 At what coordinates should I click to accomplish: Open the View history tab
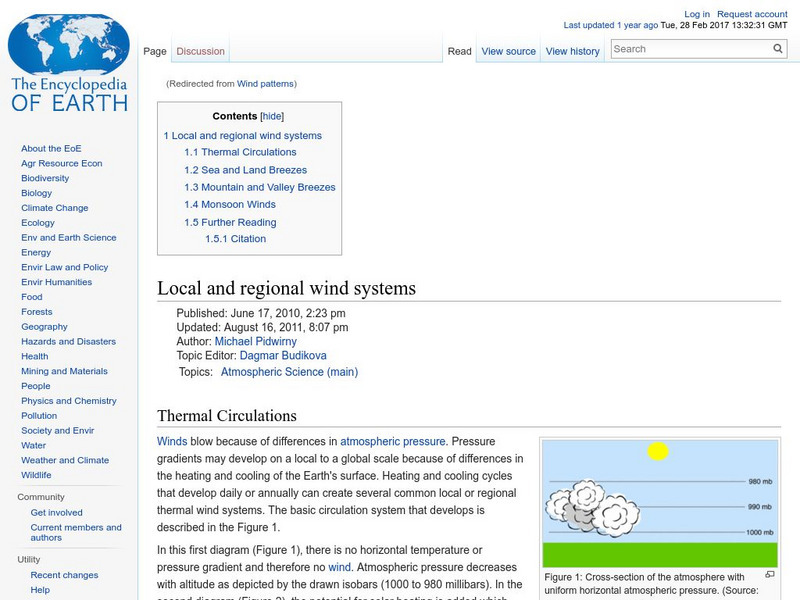coord(572,52)
